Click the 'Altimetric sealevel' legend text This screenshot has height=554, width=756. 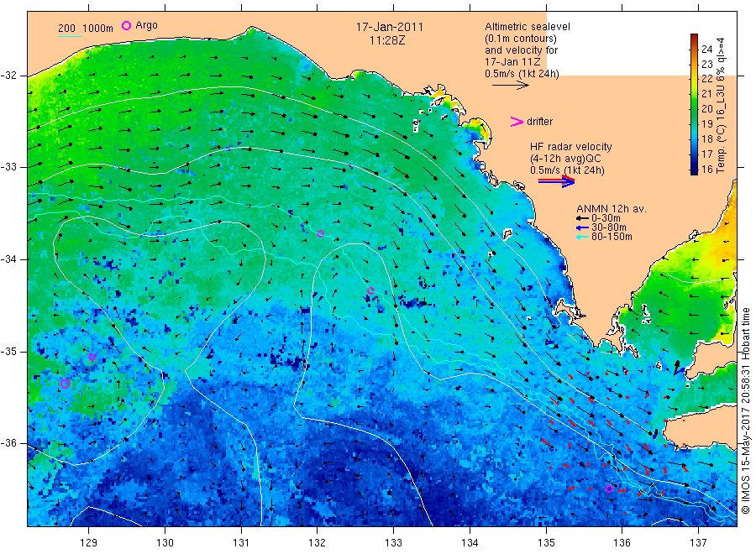(x=527, y=27)
